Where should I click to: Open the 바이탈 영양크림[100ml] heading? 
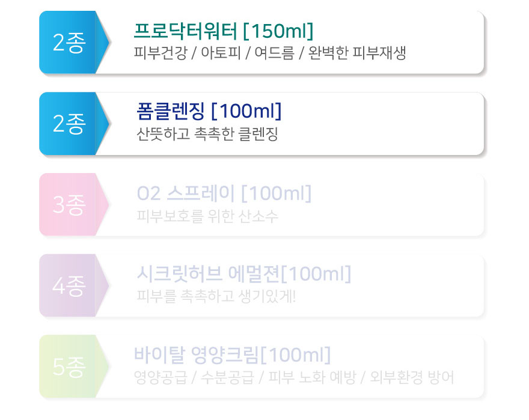[x=232, y=355]
